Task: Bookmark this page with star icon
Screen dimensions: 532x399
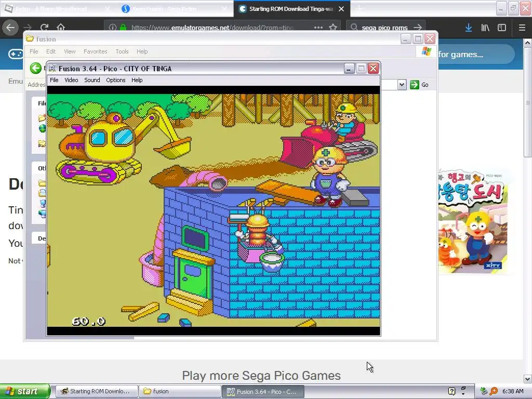Action: tap(333, 28)
